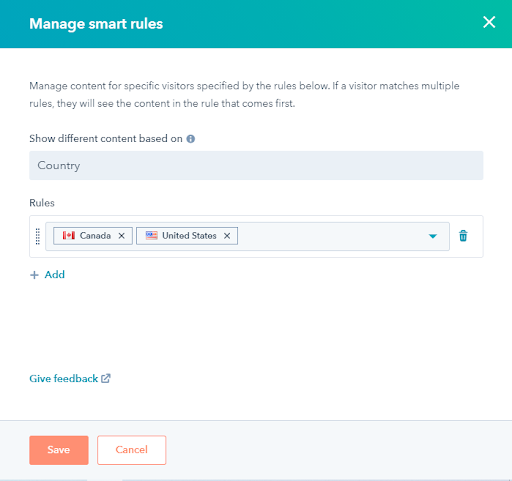The image size is (512, 481).
Task: Grab the rule's drag handle
Action: pos(38,236)
